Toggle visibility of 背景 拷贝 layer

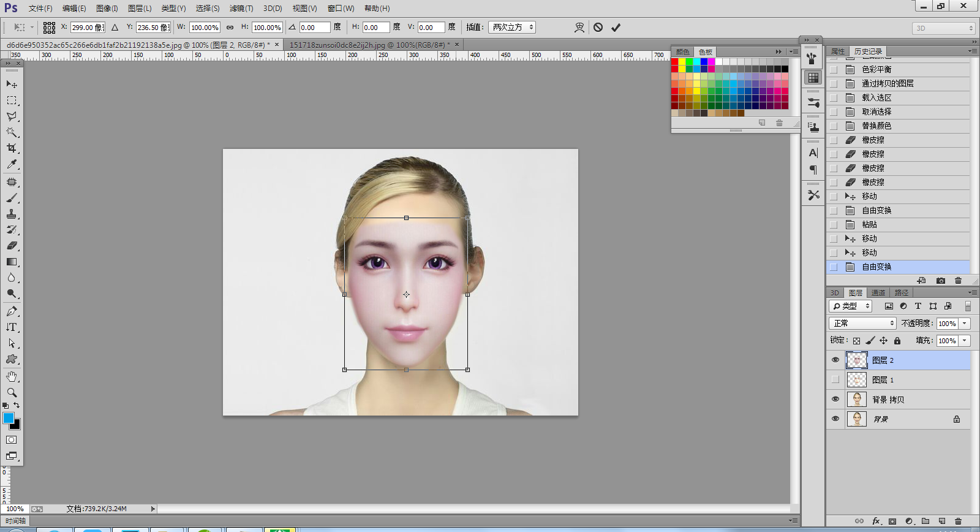click(x=835, y=400)
